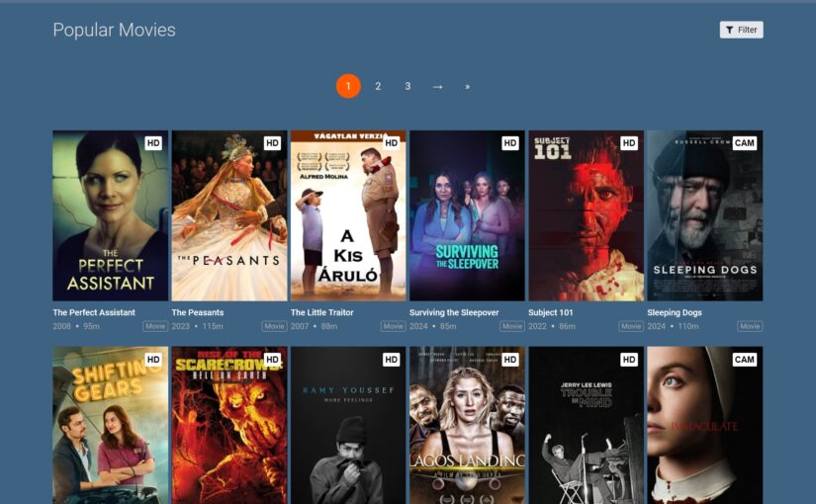Click the Sleeping Dogs title link
Image resolution: width=816 pixels, height=504 pixels.
pos(675,312)
